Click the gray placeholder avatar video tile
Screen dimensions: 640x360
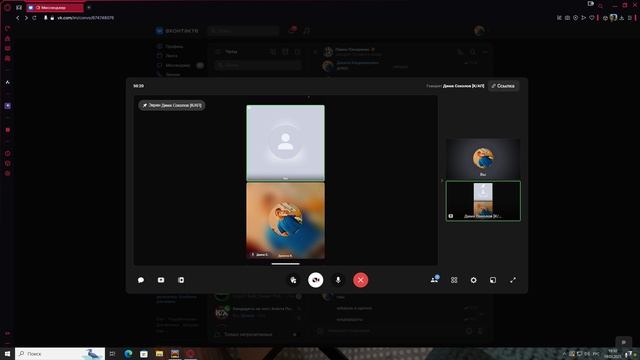point(285,142)
